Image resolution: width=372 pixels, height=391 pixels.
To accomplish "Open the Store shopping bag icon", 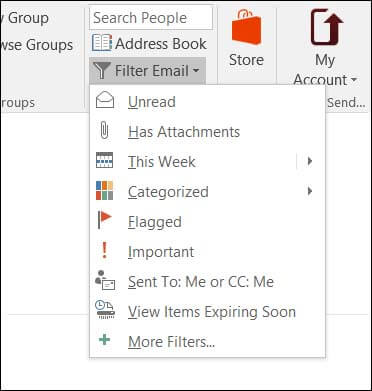I will click(247, 27).
